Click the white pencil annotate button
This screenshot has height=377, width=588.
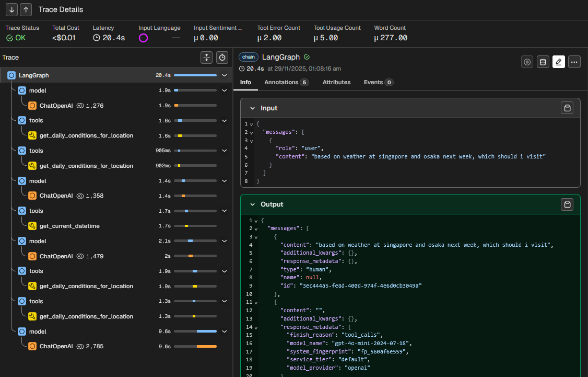[558, 62]
